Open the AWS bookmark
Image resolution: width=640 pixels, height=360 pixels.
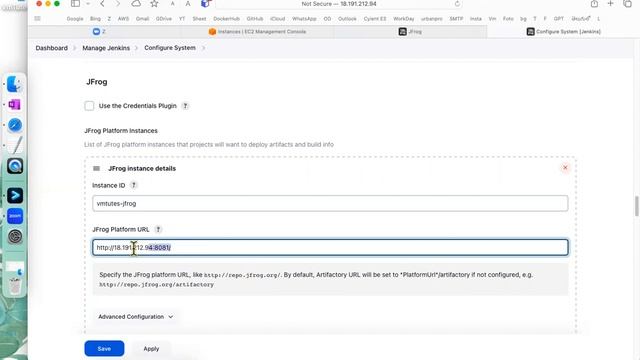(123, 19)
